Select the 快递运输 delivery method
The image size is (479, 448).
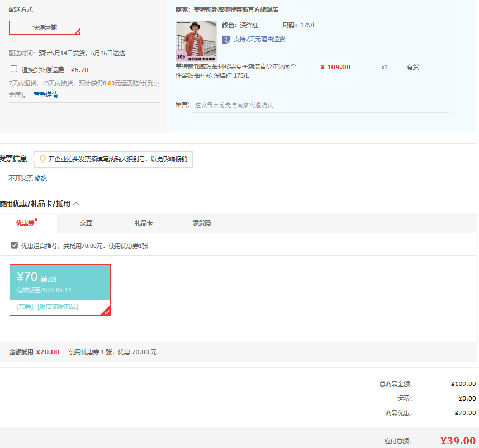click(x=45, y=27)
